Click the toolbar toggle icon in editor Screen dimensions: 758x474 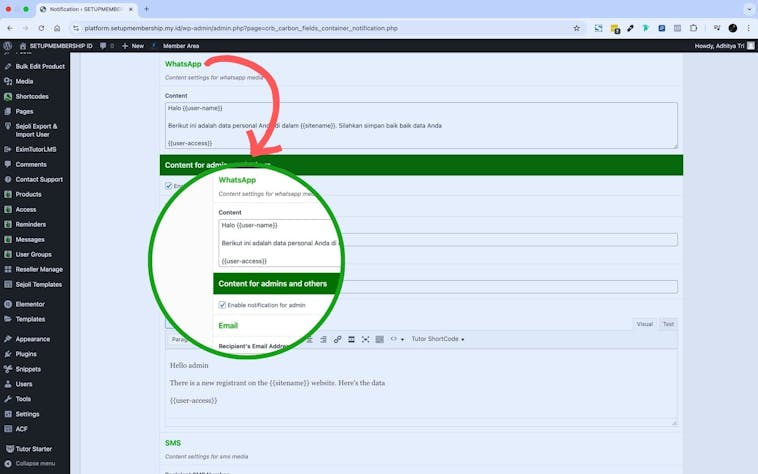click(x=379, y=339)
